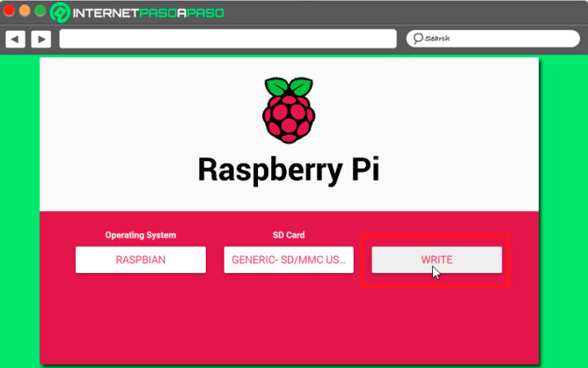588x368 pixels.
Task: Focus the empty address bar field
Action: tap(227, 38)
